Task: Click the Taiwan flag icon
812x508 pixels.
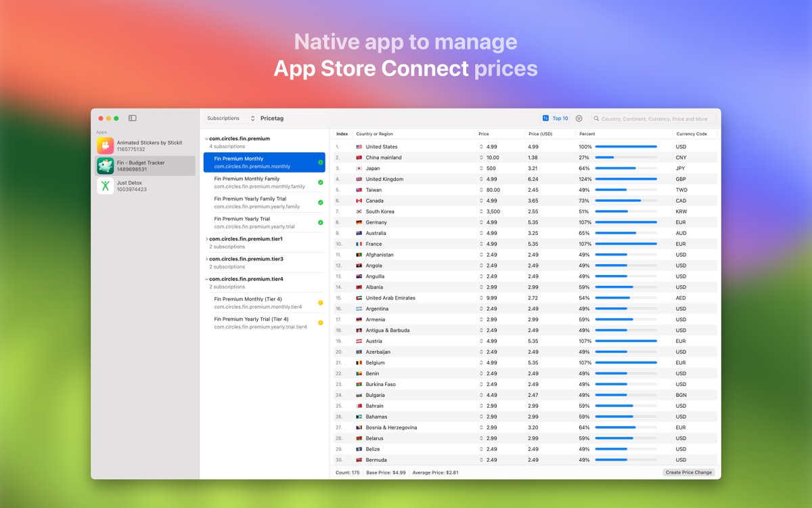Action: 359,190
